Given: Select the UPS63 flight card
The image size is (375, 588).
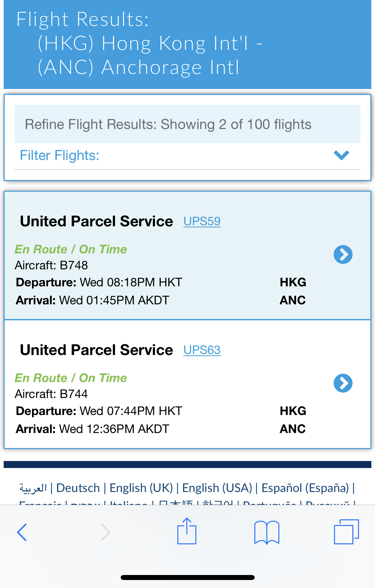Looking at the screenshot, I should (x=187, y=384).
